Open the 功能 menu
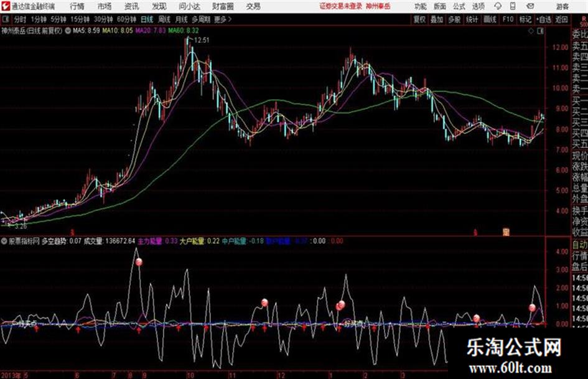588x379 pixels. pyautogui.click(x=421, y=6)
